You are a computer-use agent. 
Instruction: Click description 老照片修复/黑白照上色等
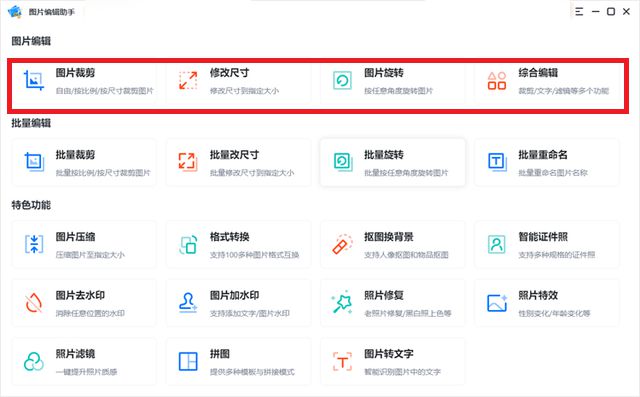click(408, 314)
